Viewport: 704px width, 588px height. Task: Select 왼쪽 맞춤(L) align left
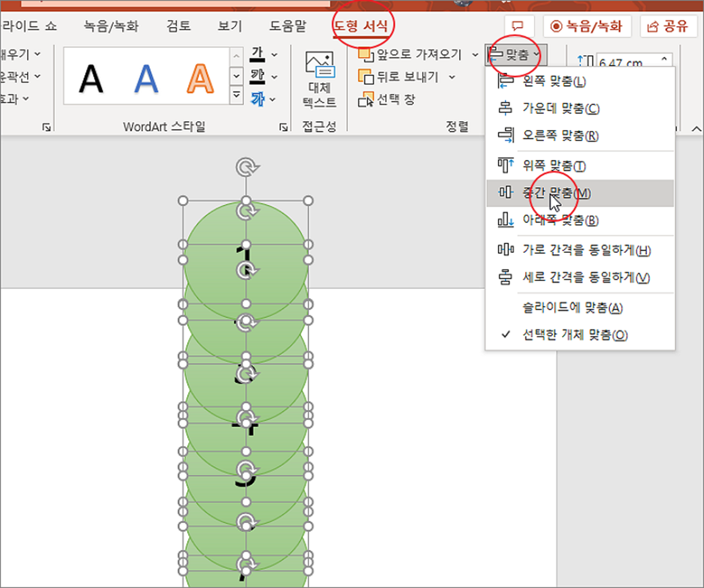[580, 81]
